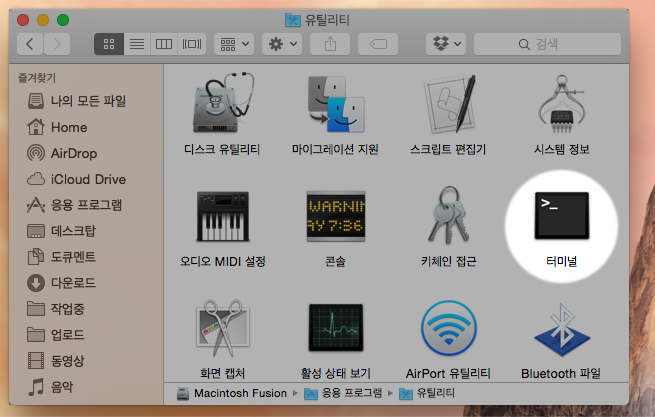Select the AirPort Utility (AirPort 유틸리티) icon
The width and height of the screenshot is (655, 417).
click(449, 328)
